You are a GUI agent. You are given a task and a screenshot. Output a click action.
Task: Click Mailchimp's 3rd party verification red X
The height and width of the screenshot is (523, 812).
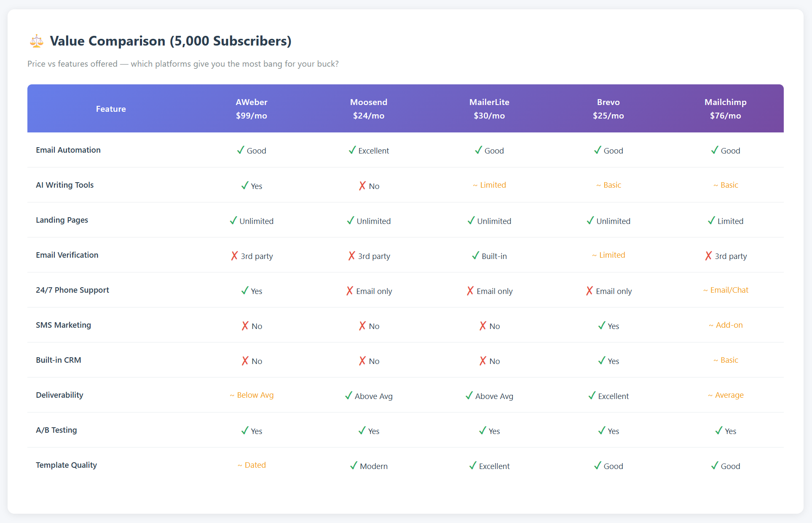tap(708, 256)
